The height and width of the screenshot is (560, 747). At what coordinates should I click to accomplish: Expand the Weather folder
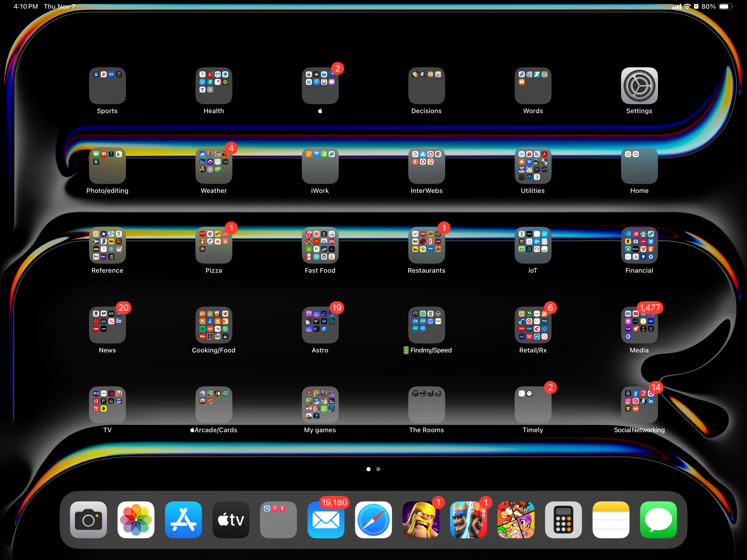click(x=214, y=165)
